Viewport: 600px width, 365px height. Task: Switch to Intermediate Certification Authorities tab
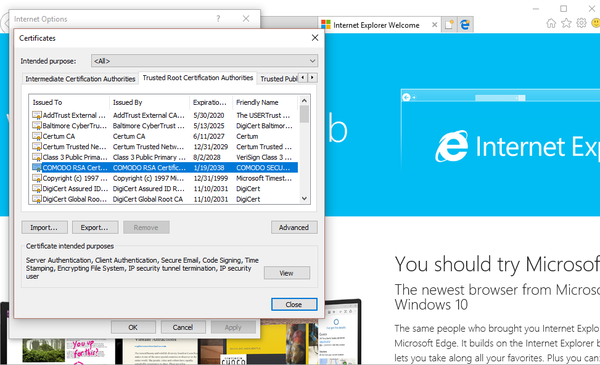(80, 79)
